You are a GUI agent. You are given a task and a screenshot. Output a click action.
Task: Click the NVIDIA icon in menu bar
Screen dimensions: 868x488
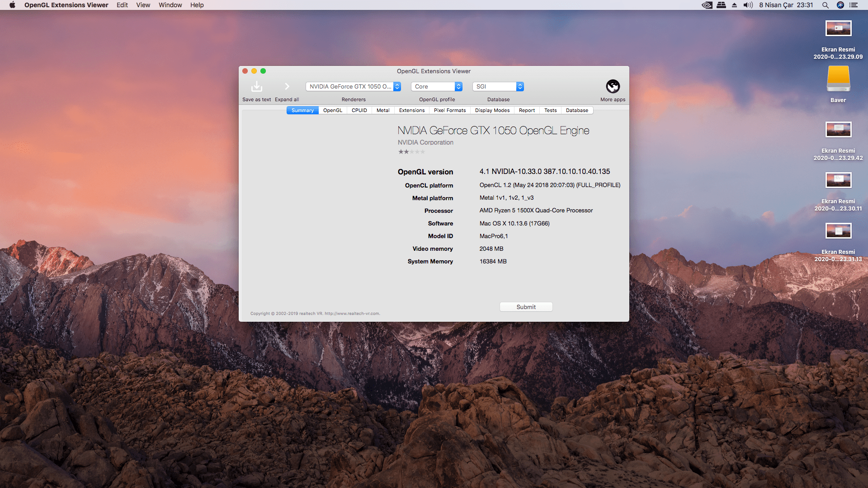[707, 5]
